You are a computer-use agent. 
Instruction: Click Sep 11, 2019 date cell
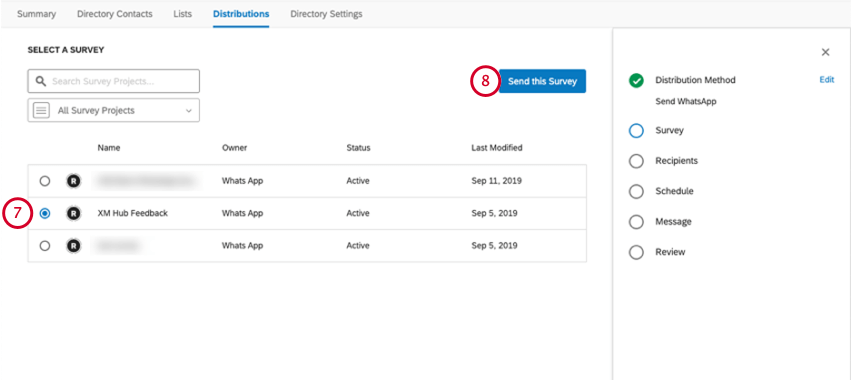pyautogui.click(x=496, y=181)
